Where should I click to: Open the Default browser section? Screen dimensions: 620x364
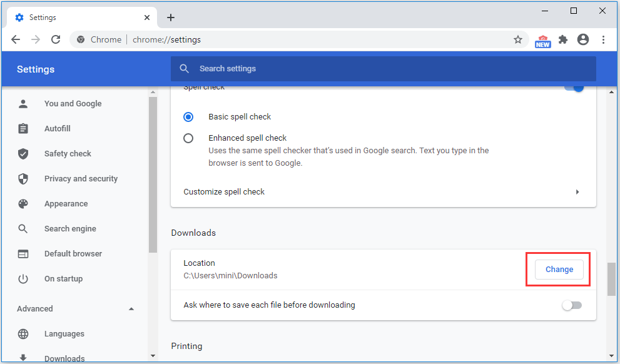coord(74,254)
